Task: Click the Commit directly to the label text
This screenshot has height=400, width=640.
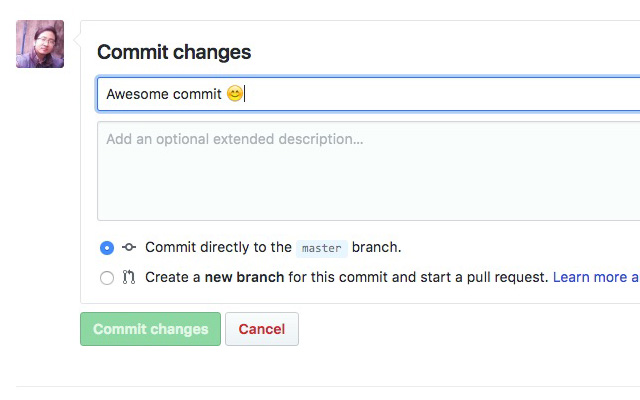Action: [x=218, y=247]
